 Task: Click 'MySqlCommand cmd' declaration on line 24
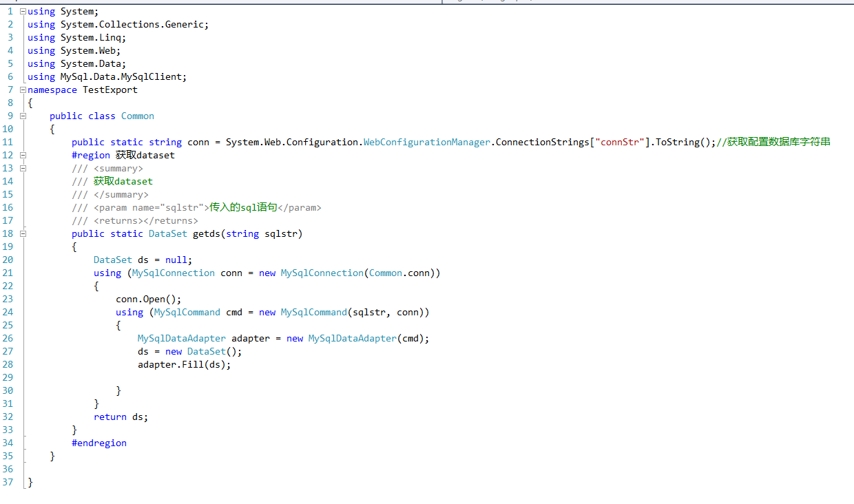[198, 312]
